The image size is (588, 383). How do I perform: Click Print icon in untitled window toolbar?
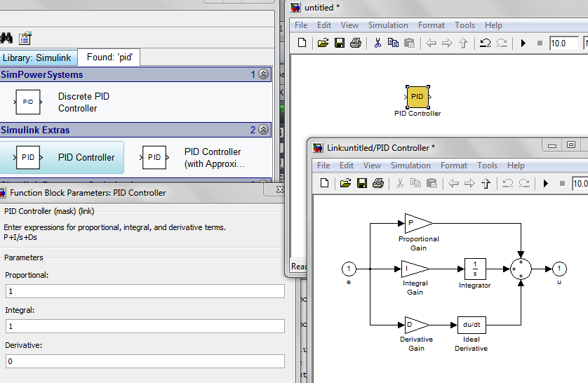pyautogui.click(x=356, y=43)
